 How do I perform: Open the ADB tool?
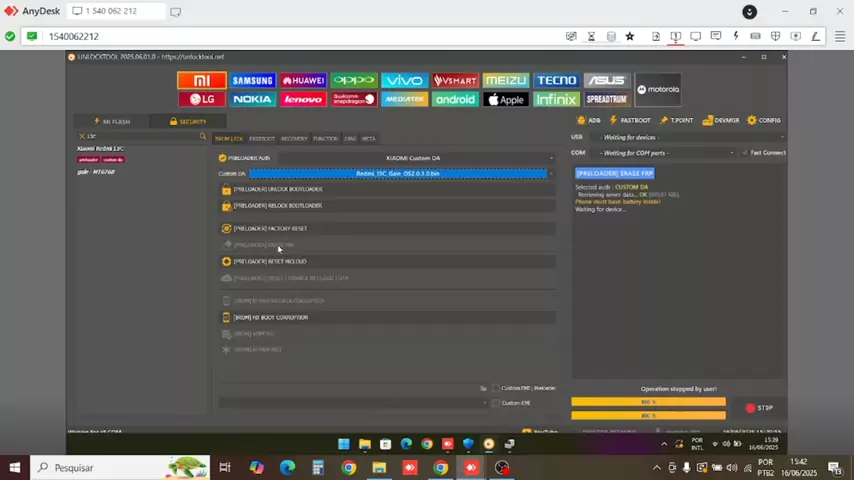coord(589,120)
